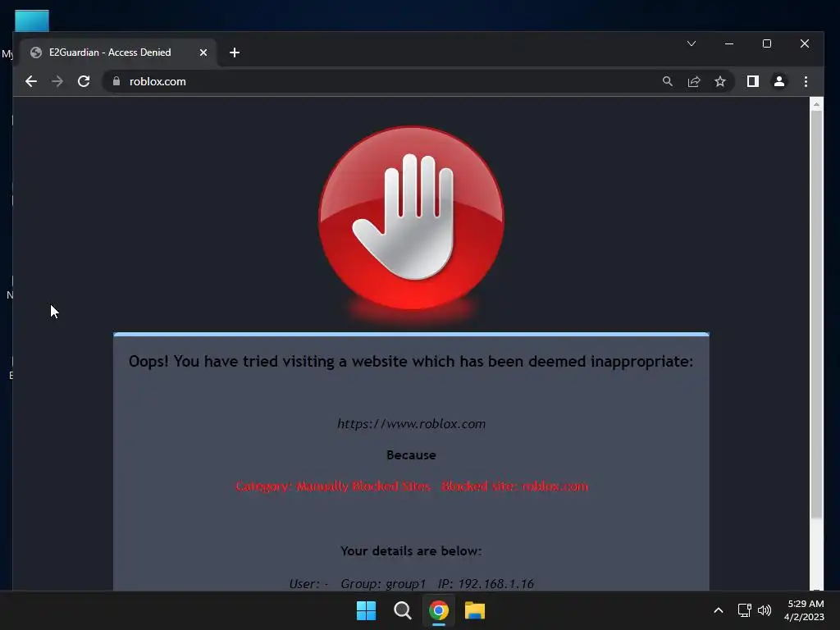The image size is (840, 630).
Task: Open Chrome's three-dot menu
Action: click(806, 81)
